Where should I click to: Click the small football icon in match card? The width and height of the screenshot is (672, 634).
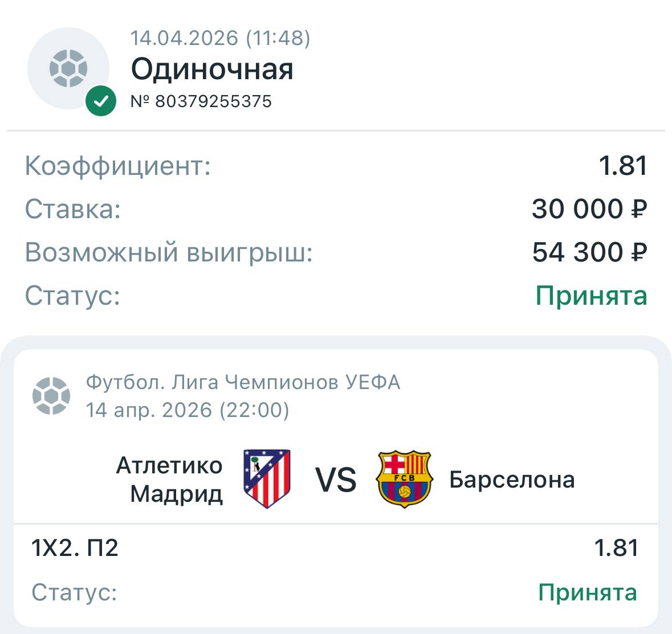[x=51, y=395]
